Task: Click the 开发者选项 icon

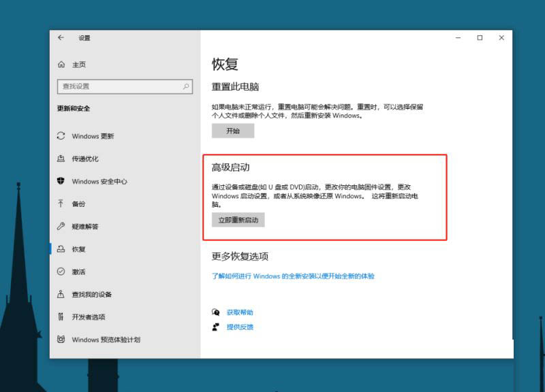Action: (61, 316)
